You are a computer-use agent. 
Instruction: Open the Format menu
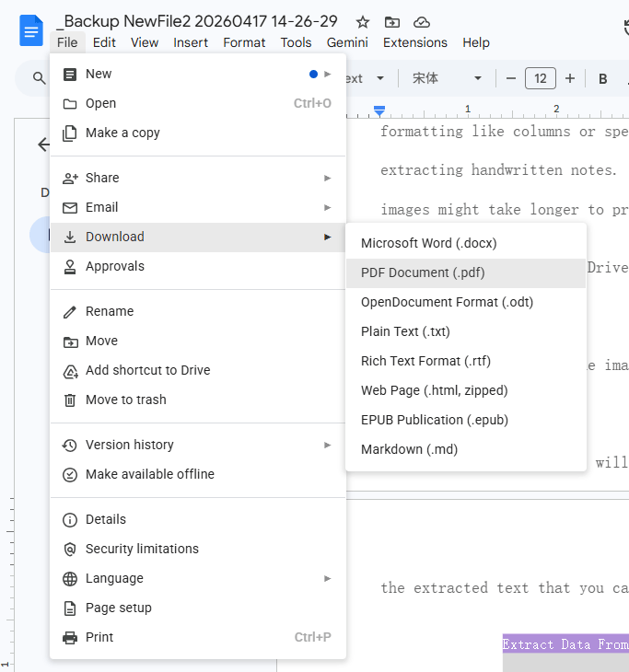coord(244,43)
